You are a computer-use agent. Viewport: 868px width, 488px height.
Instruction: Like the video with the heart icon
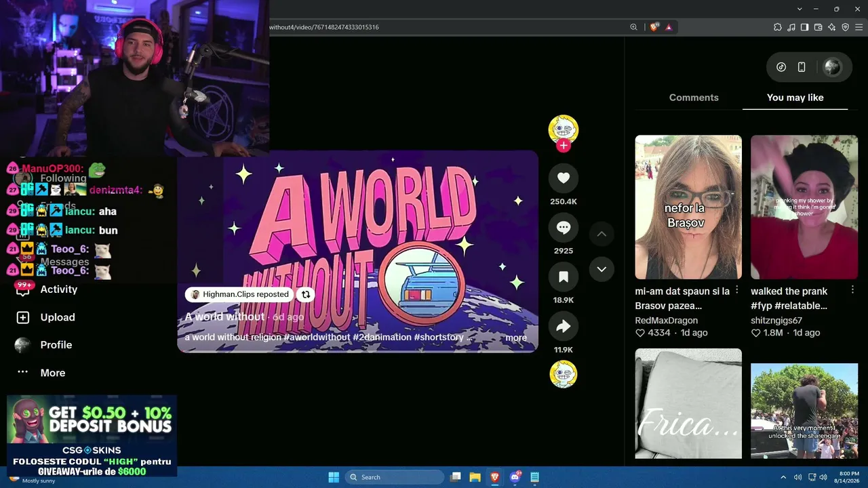(564, 178)
